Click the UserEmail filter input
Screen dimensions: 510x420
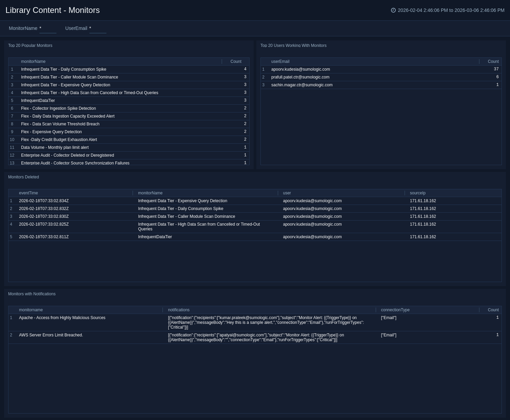click(x=98, y=29)
